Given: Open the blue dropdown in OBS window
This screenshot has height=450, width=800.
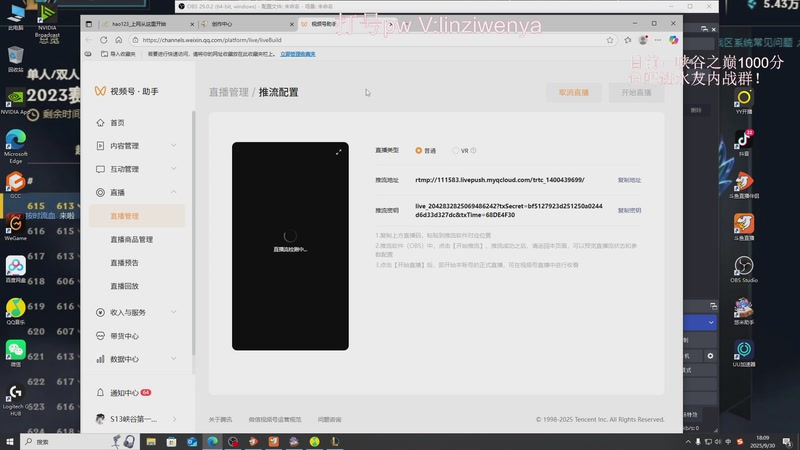Looking at the screenshot, I should point(700,322).
